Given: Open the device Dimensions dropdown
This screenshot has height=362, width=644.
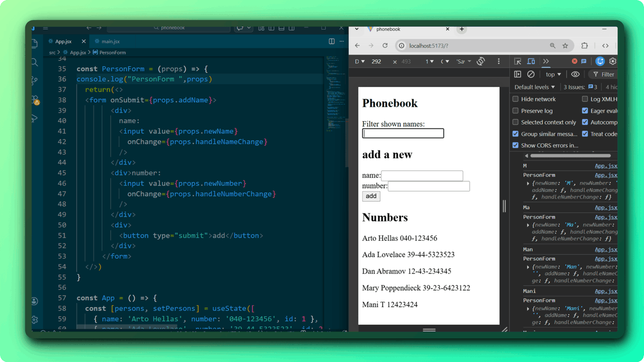Looking at the screenshot, I should click(360, 61).
